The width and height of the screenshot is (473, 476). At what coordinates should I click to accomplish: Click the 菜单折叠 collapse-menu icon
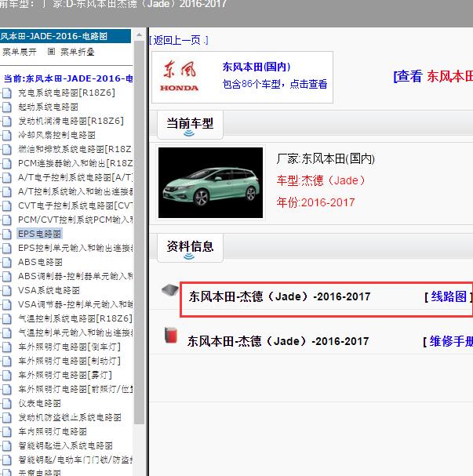(x=51, y=52)
